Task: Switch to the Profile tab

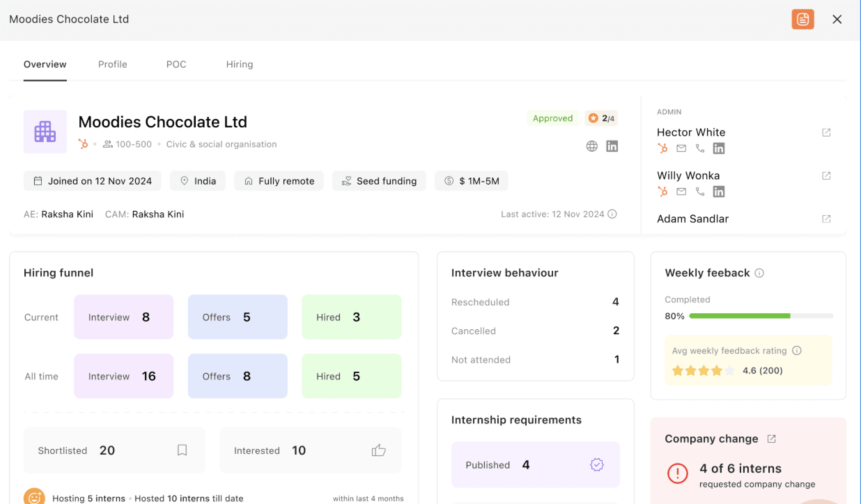Action: point(112,64)
